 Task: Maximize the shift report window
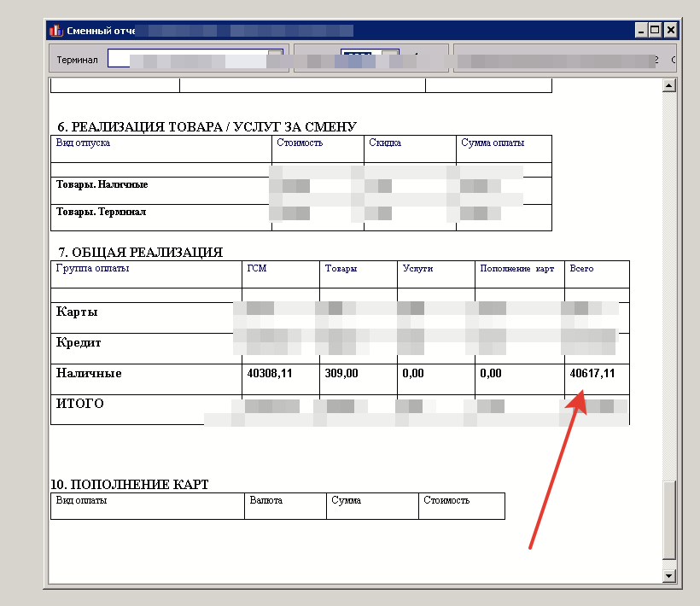click(x=655, y=30)
